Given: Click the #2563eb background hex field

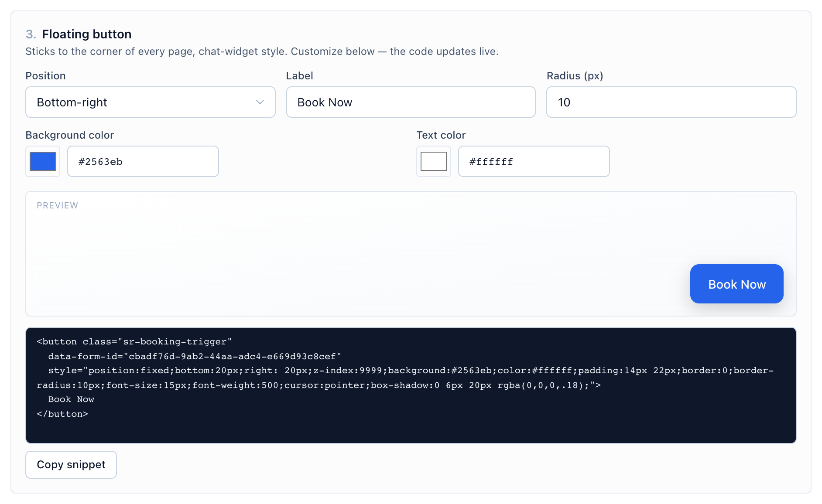Looking at the screenshot, I should [x=143, y=161].
